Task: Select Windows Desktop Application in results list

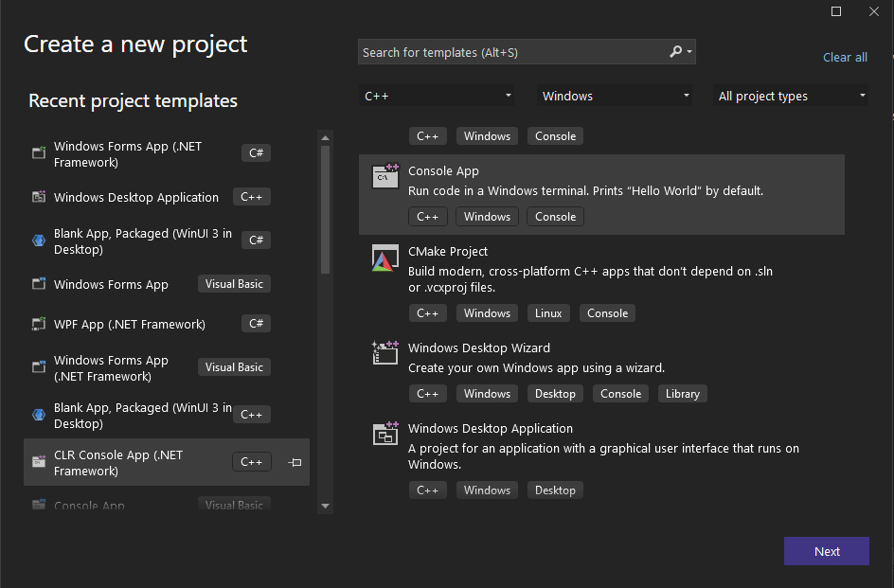Action: [x=601, y=459]
